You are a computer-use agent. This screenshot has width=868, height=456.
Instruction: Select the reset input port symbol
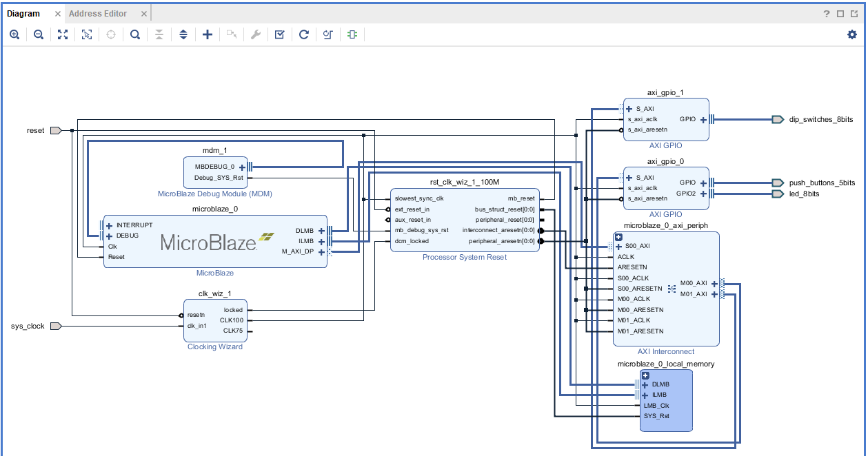point(57,130)
